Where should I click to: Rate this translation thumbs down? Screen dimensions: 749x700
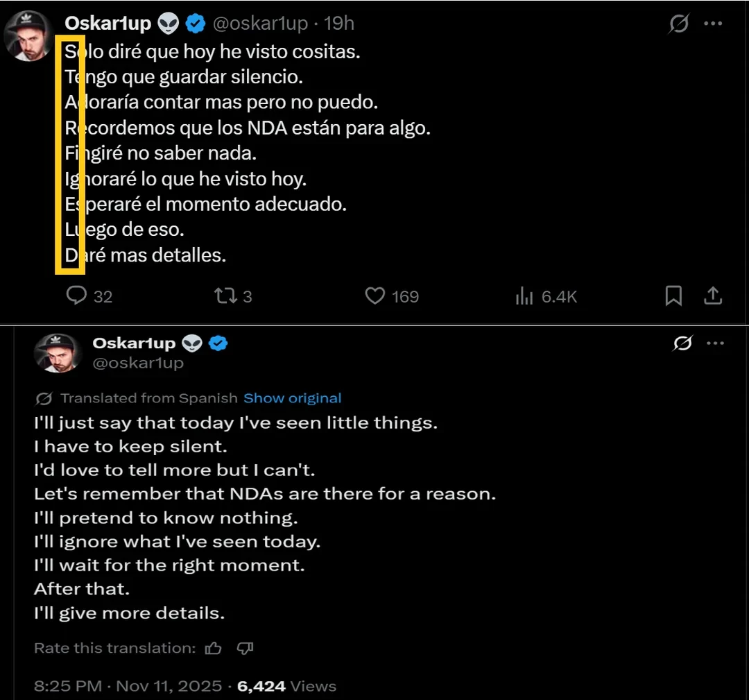(x=245, y=648)
